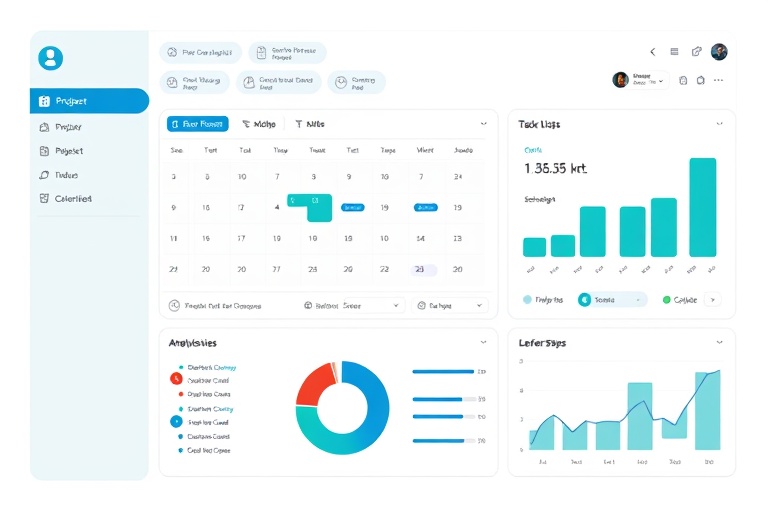Click the first pill button in the top row

(200, 52)
